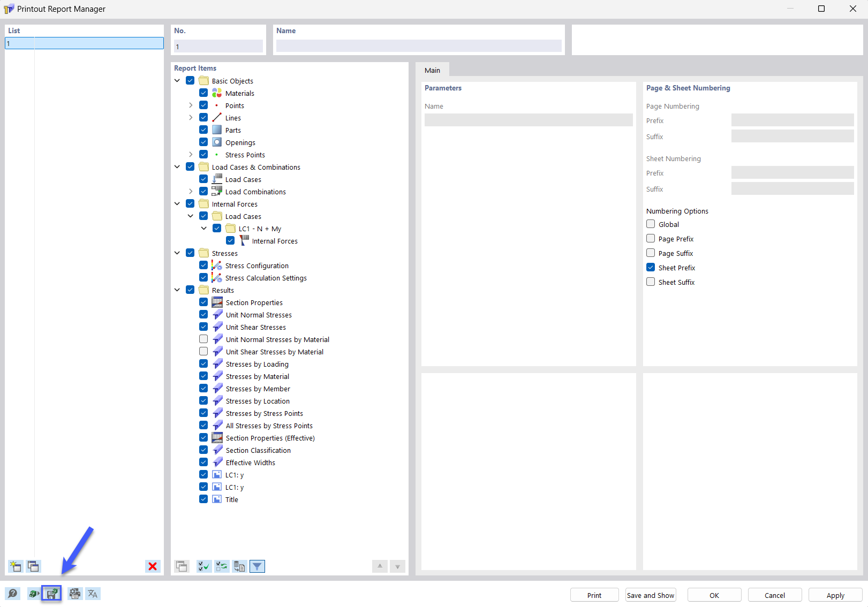The width and height of the screenshot is (868, 607).
Task: Click the Apply button
Action: point(835,595)
